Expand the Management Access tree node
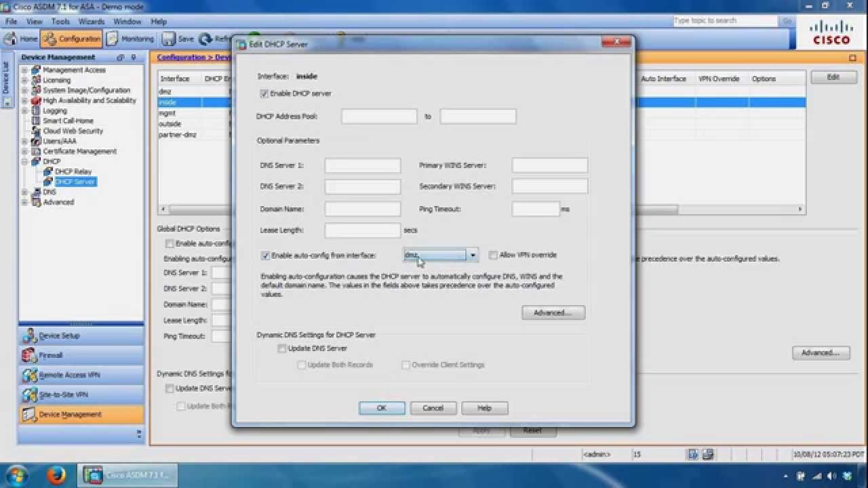 [x=24, y=70]
